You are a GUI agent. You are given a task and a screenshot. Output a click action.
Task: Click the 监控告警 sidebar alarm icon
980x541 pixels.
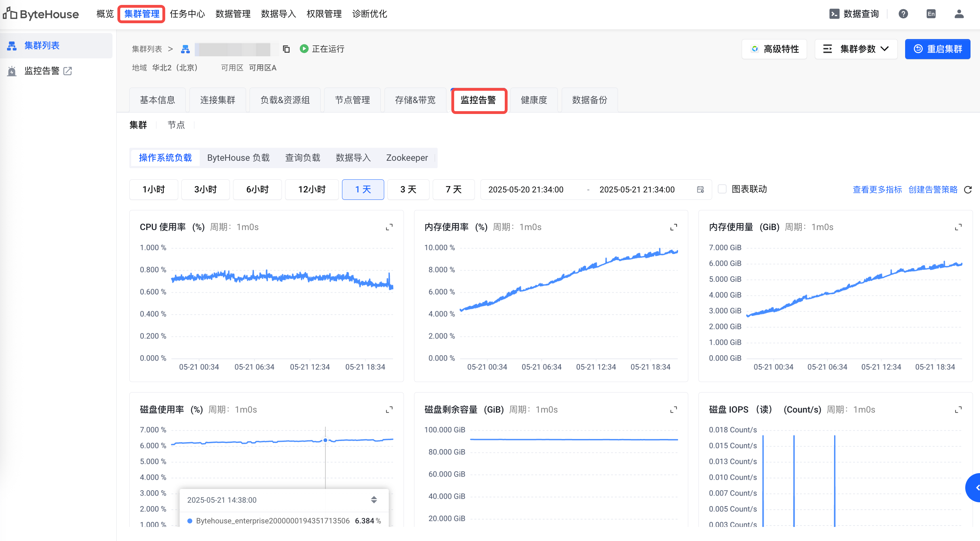(12, 71)
